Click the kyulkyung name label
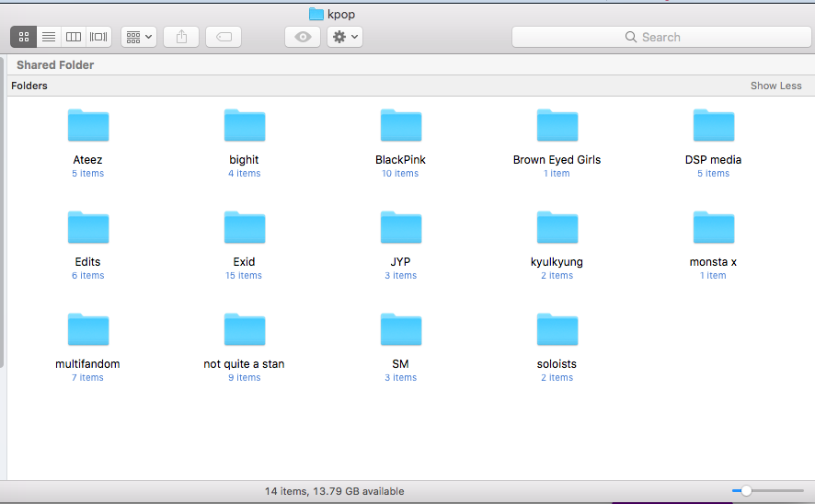Screen dimensions: 815x504 tap(557, 262)
